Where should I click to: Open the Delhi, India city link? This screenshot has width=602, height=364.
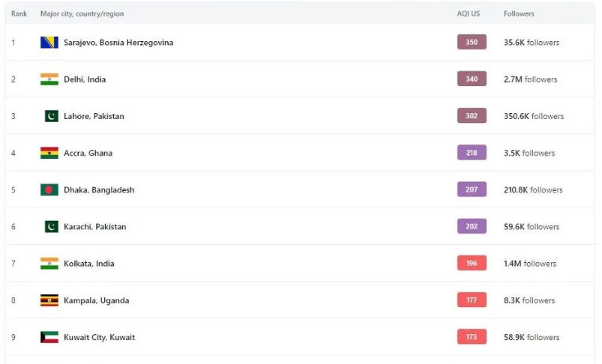coord(85,79)
